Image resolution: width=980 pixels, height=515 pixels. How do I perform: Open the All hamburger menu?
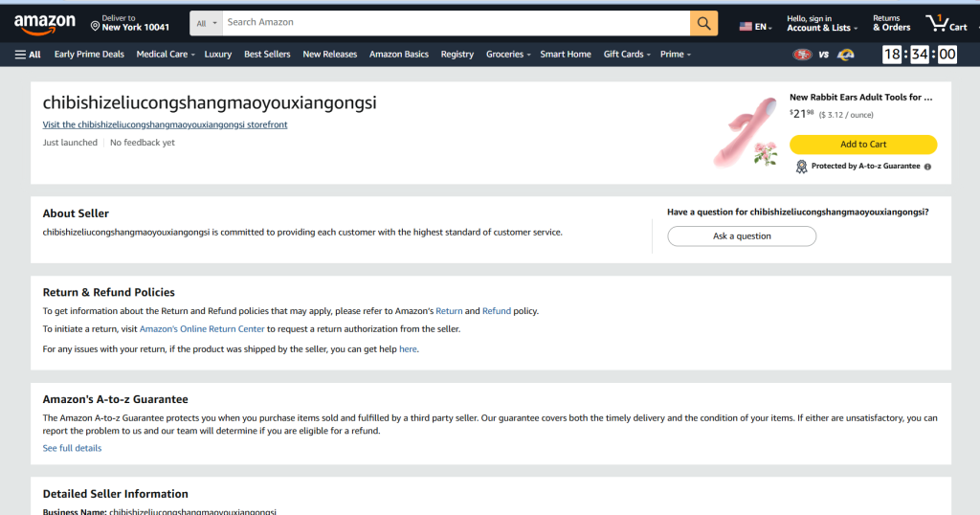[x=28, y=55]
